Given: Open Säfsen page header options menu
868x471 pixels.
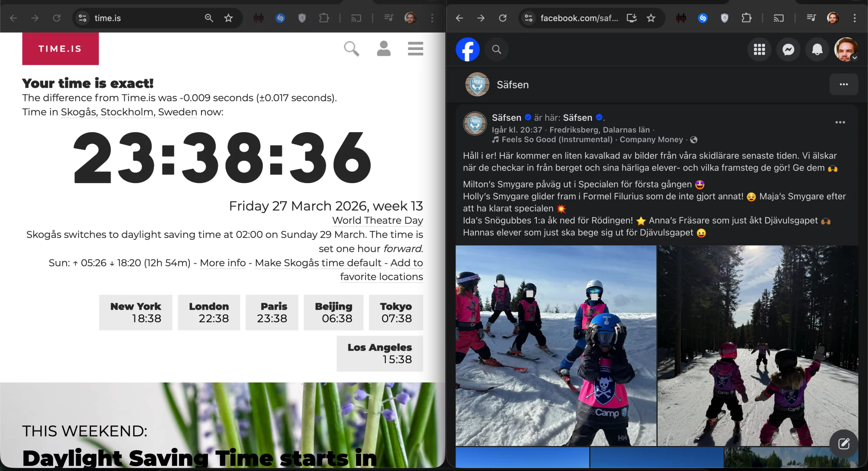Looking at the screenshot, I should tap(844, 84).
